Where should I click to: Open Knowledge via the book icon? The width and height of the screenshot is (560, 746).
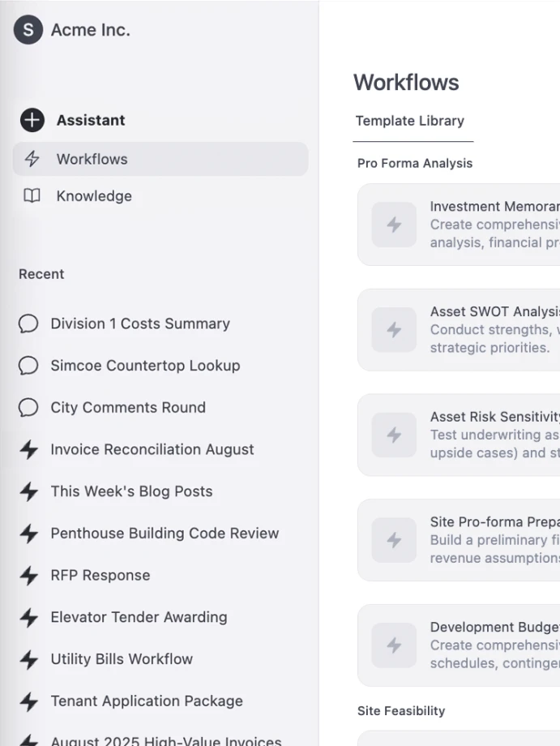(x=32, y=195)
